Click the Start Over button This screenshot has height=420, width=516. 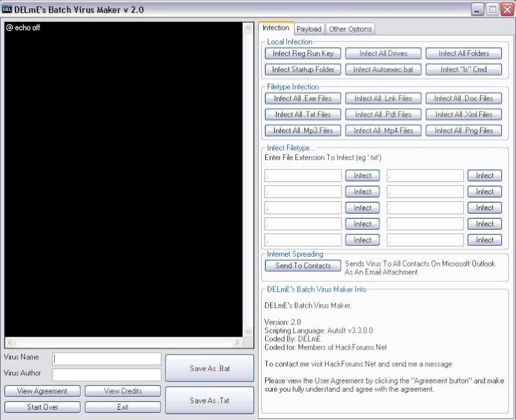[43, 407]
